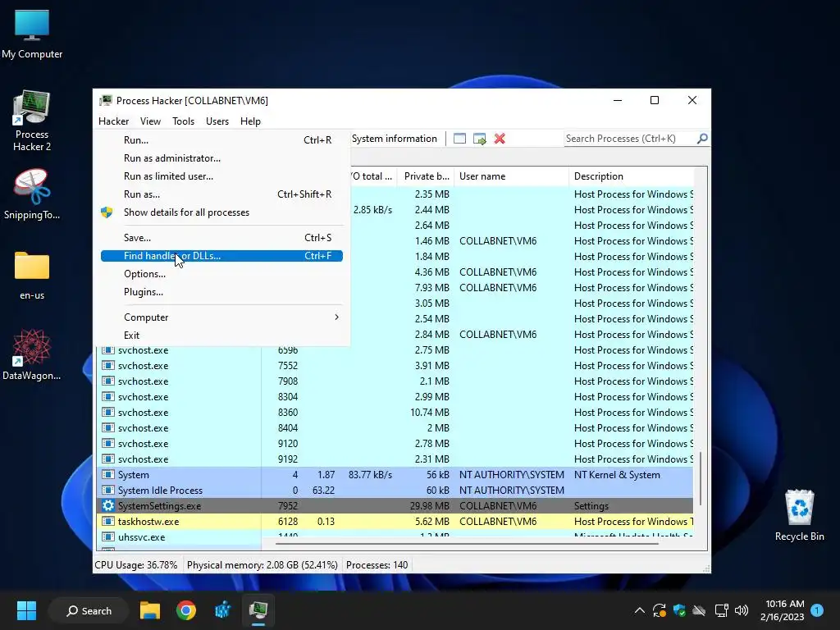Sort by Description column

(631, 176)
